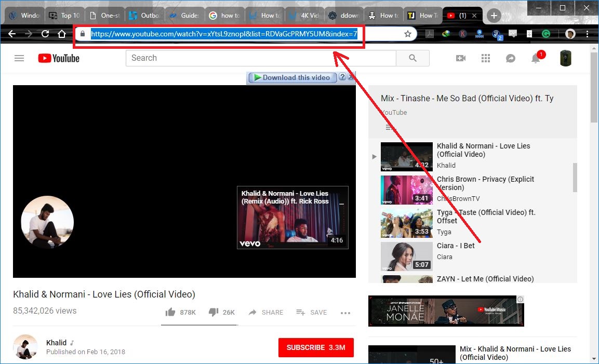This screenshot has height=364, width=599.
Task: Click the playlist panel scrollbar thumb
Action: pos(575,177)
